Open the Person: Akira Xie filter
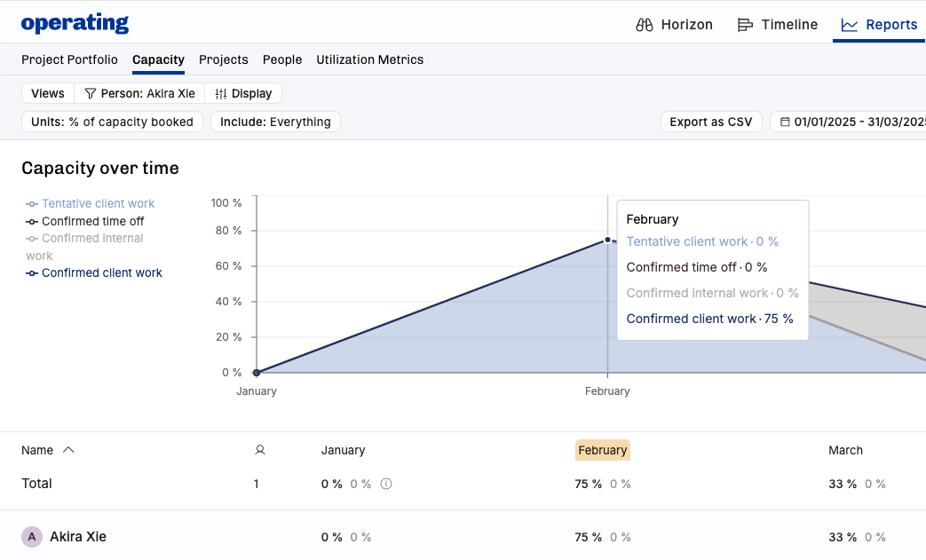Screen dimensions: 926x560 point(139,93)
